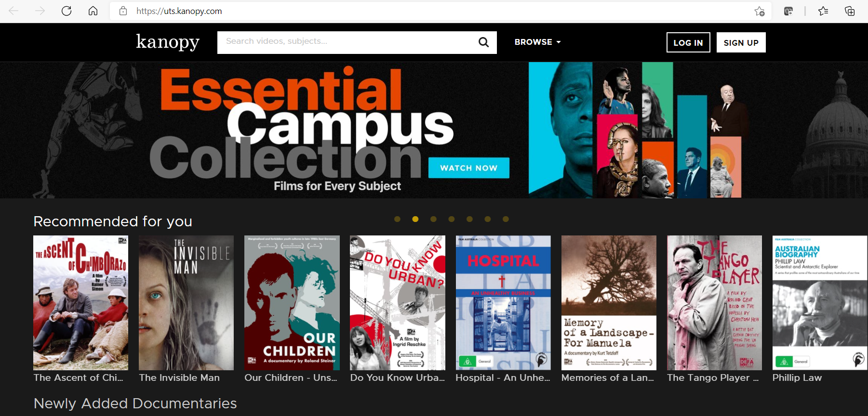
Task: Open Our Children documentary poster
Action: [292, 303]
